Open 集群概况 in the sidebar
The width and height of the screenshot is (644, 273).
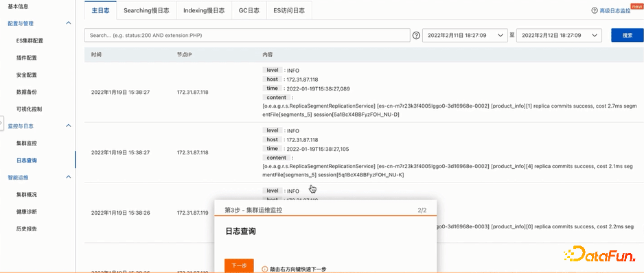point(27,194)
